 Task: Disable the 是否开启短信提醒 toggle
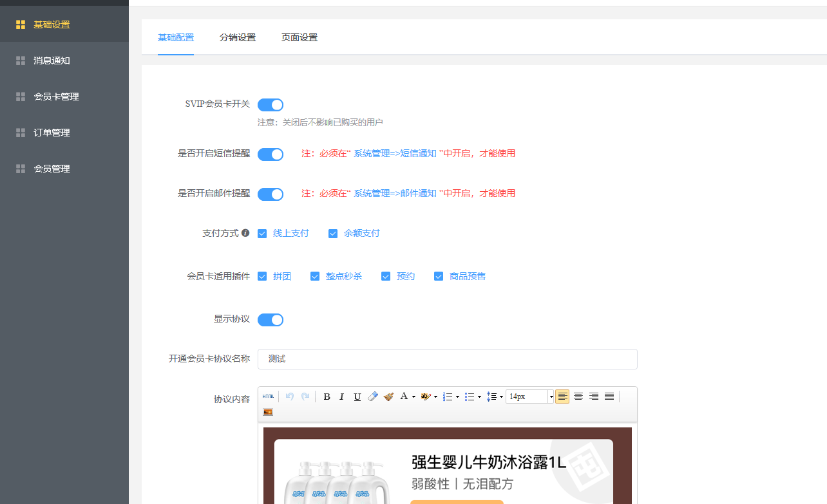(271, 154)
